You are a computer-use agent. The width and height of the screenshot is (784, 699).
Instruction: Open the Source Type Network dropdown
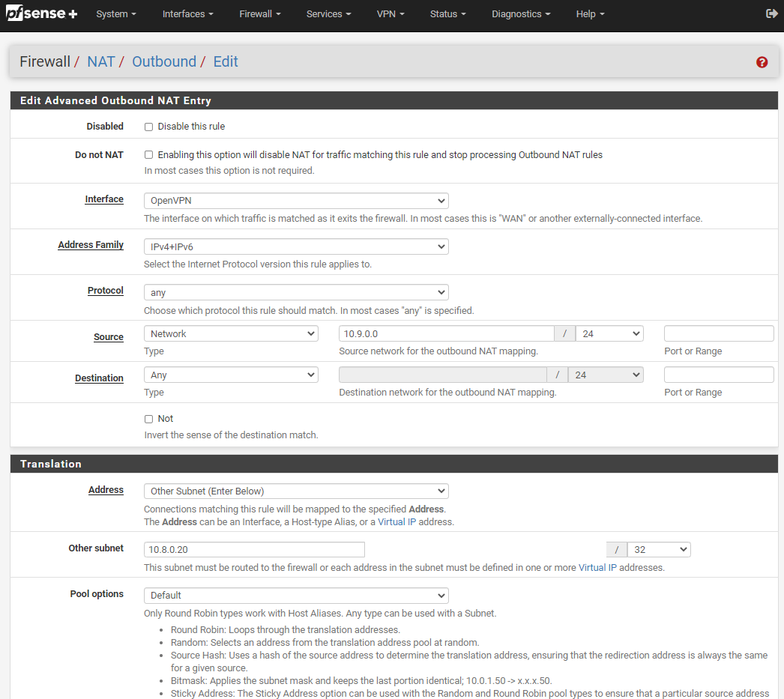coord(231,333)
